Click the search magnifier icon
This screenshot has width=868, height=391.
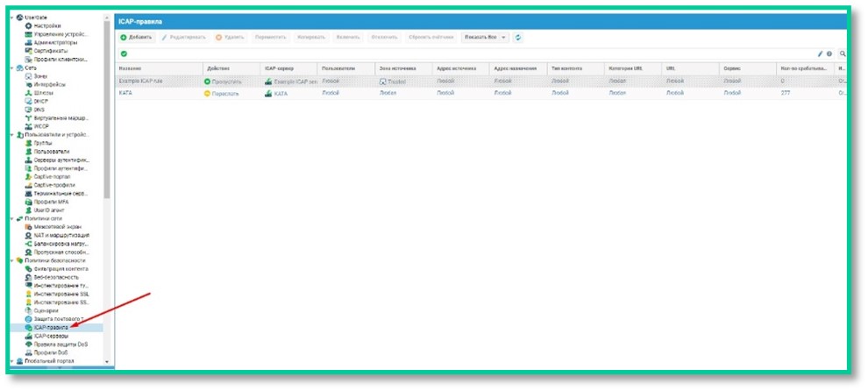(843, 53)
